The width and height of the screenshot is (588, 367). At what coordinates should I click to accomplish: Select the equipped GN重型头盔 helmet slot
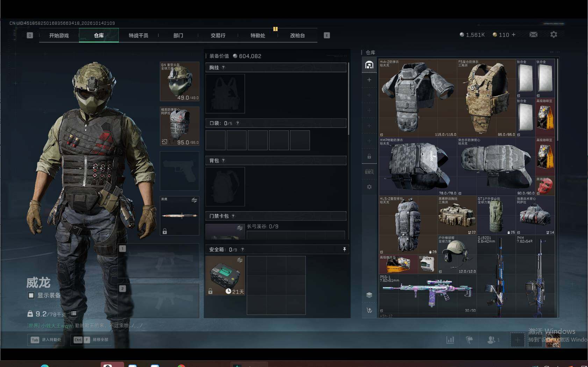pyautogui.click(x=179, y=82)
